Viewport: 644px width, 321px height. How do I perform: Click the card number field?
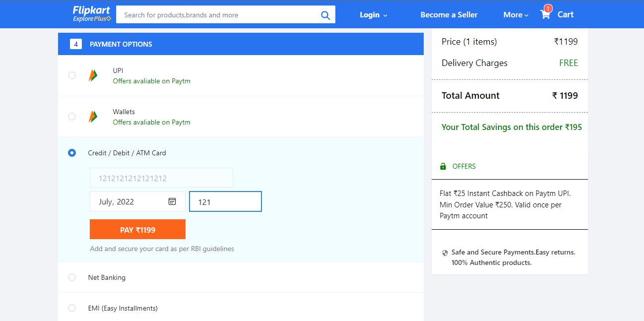click(161, 178)
